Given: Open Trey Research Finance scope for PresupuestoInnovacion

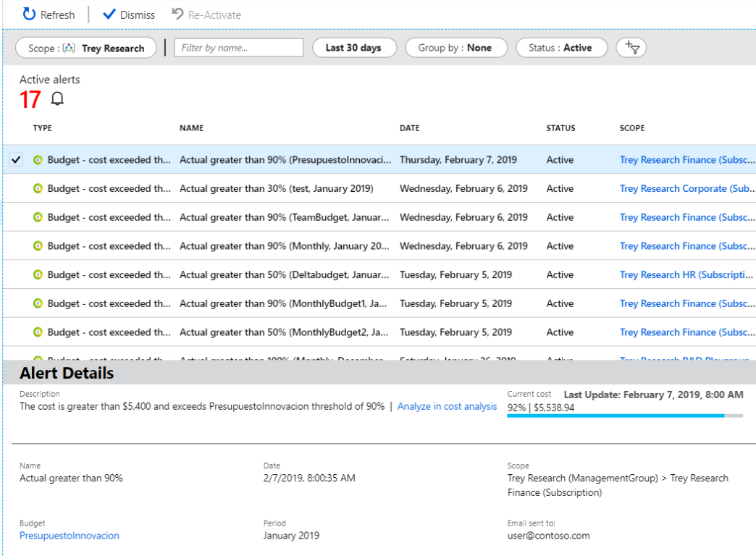Looking at the screenshot, I should coord(687,159).
